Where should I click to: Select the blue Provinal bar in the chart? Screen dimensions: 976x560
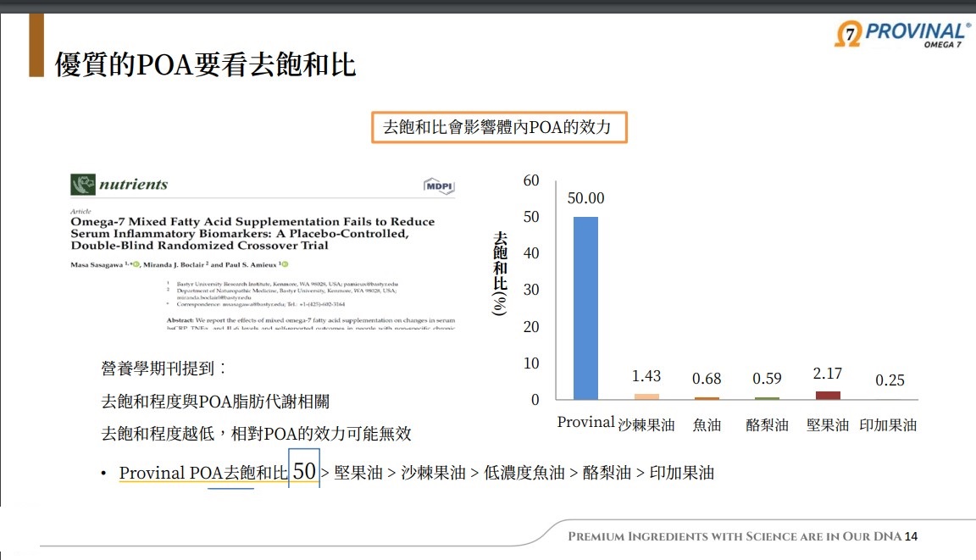[585, 308]
